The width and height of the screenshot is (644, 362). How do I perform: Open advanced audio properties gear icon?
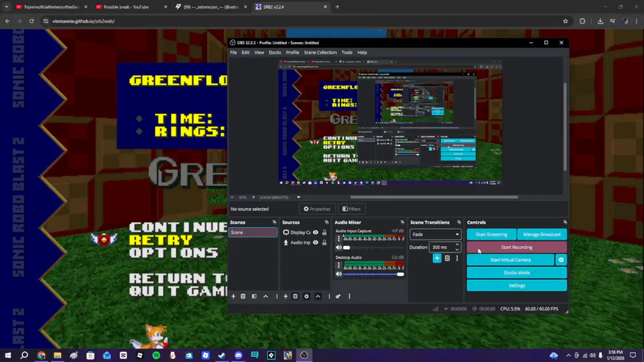coord(338,296)
